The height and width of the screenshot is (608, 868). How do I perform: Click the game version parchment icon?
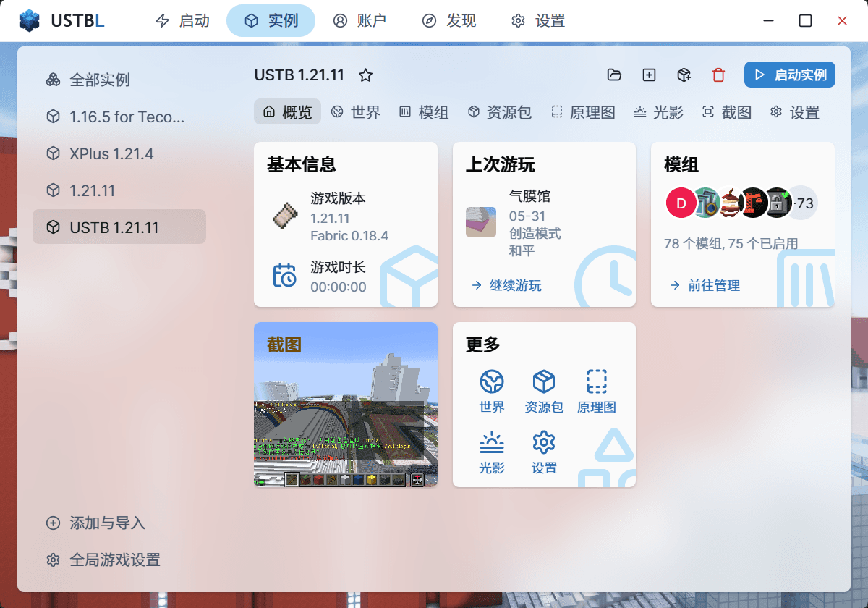pyautogui.click(x=284, y=215)
